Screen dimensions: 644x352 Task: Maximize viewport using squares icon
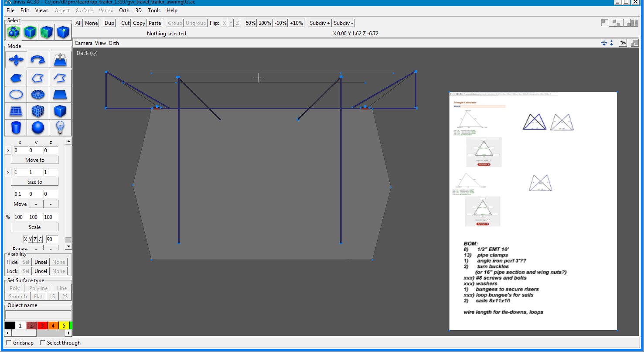pyautogui.click(x=635, y=43)
